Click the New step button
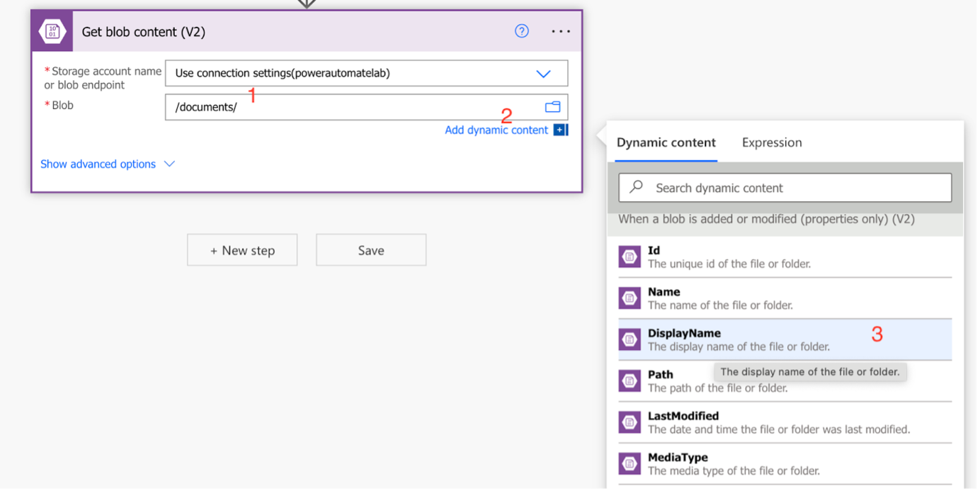980x491 pixels. [241, 249]
